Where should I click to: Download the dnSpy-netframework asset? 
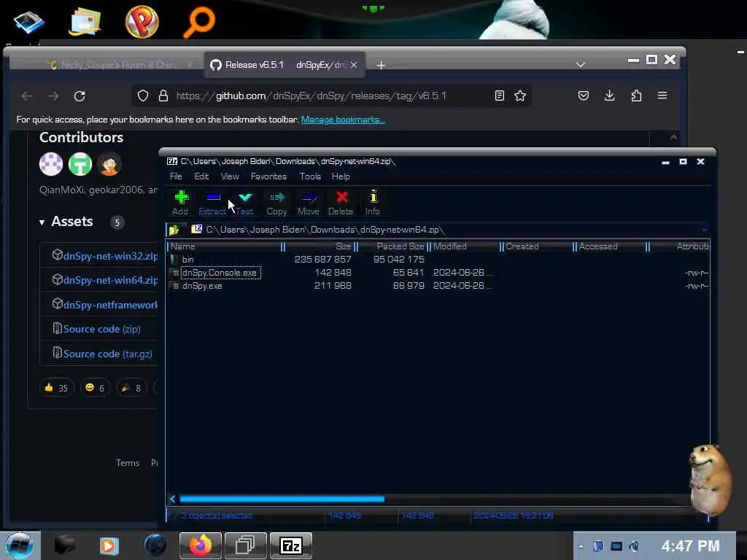click(x=110, y=306)
